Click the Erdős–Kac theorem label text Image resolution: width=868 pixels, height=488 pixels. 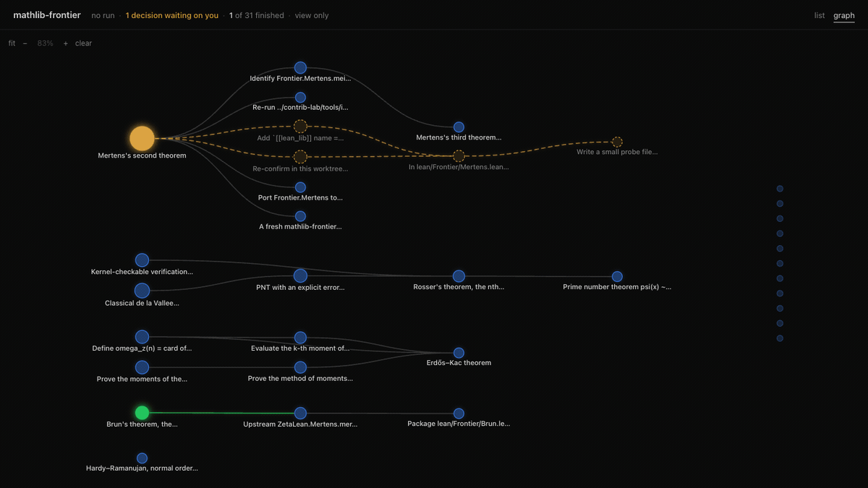459,363
